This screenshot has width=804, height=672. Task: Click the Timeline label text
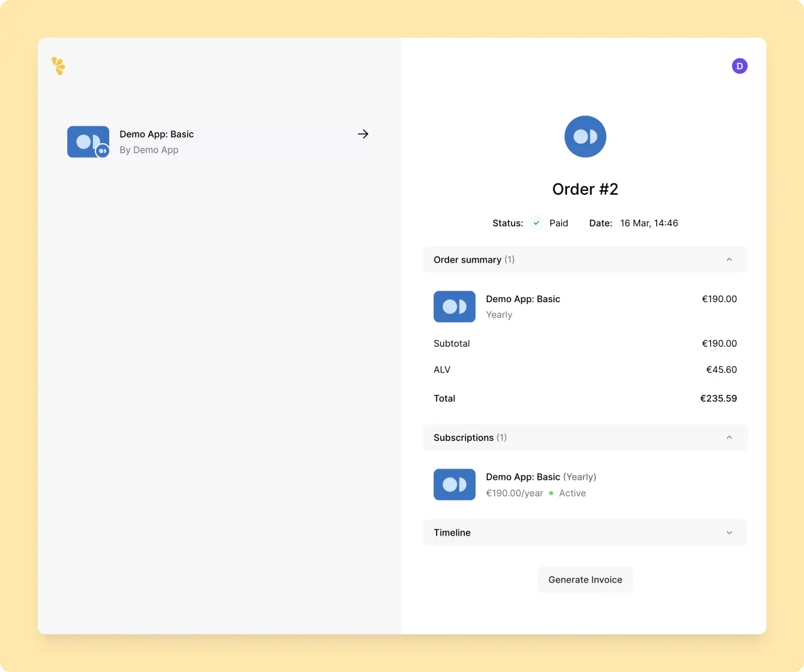tap(452, 533)
